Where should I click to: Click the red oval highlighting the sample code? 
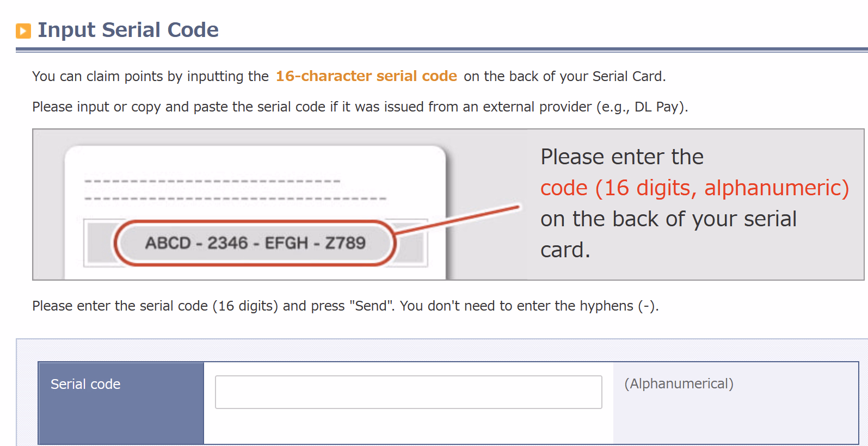(255, 243)
